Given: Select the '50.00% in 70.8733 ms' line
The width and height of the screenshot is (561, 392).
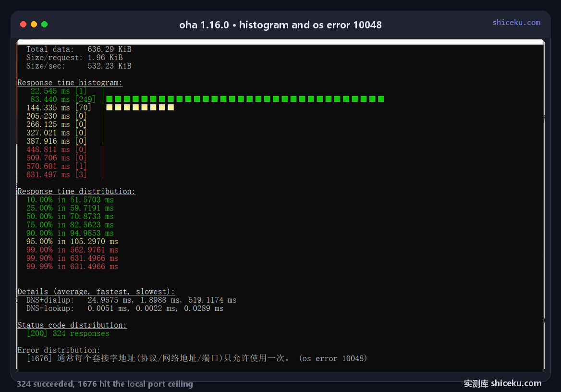Looking at the screenshot, I should point(70,217).
